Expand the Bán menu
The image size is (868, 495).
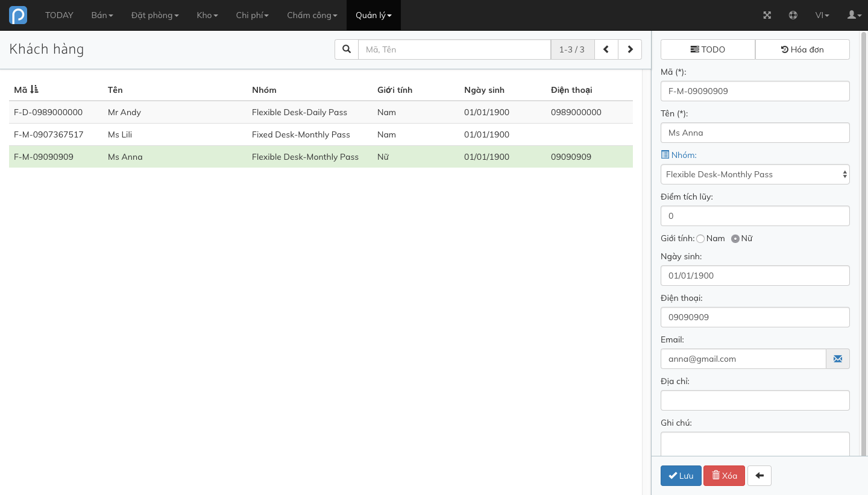point(102,15)
